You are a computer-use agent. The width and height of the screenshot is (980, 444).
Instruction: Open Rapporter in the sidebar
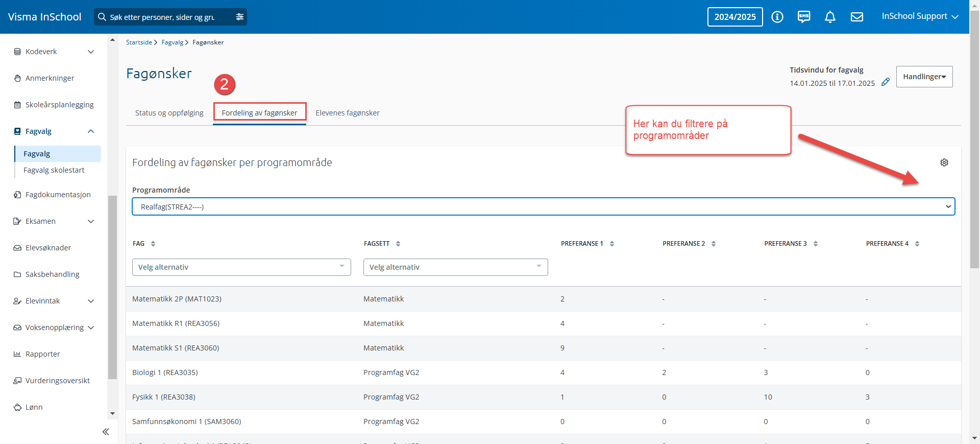(43, 354)
